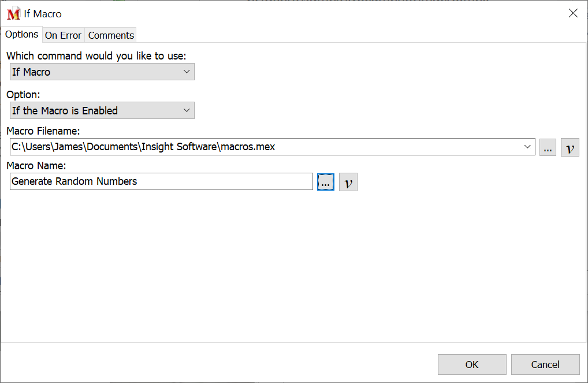Image resolution: width=588 pixels, height=383 pixels.
Task: Click the 'If Macro' window title text
Action: click(43, 14)
